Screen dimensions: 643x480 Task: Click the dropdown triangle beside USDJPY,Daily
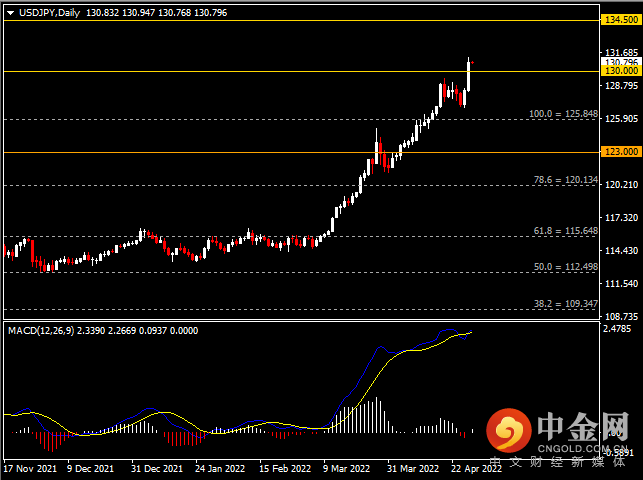tap(11, 13)
